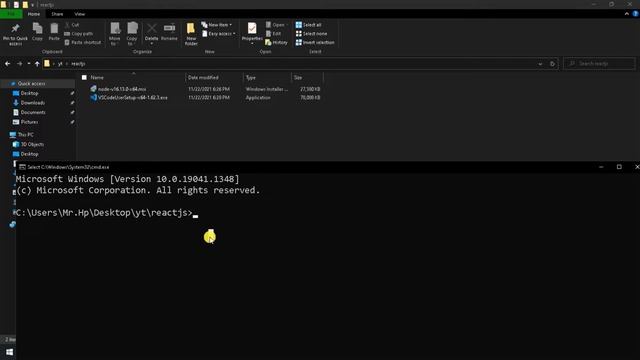Open the Properties ribbon icon
Viewport: 640px width, 360px height.
click(x=252, y=29)
